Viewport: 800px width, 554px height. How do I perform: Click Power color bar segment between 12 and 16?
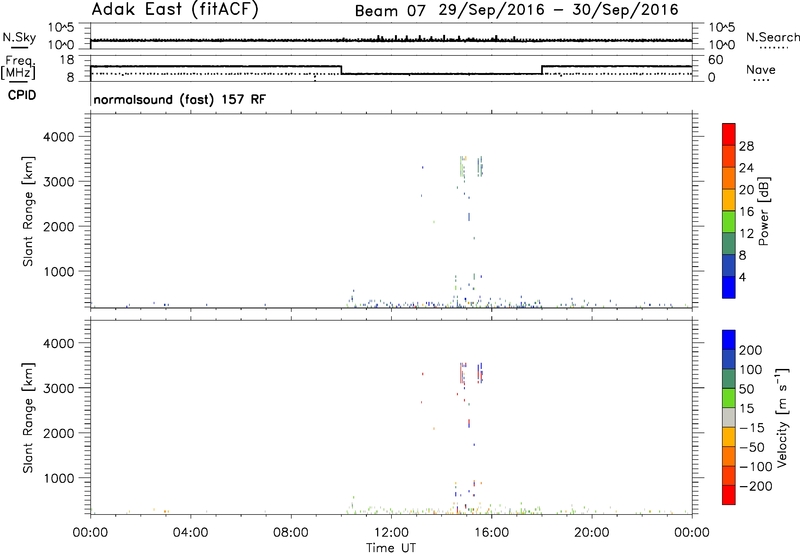(x=729, y=222)
